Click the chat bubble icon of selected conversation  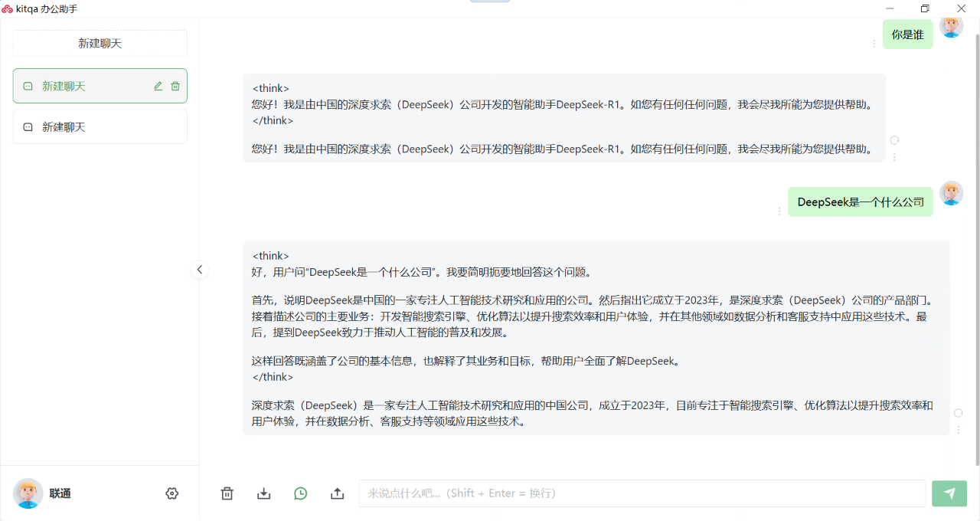[28, 87]
